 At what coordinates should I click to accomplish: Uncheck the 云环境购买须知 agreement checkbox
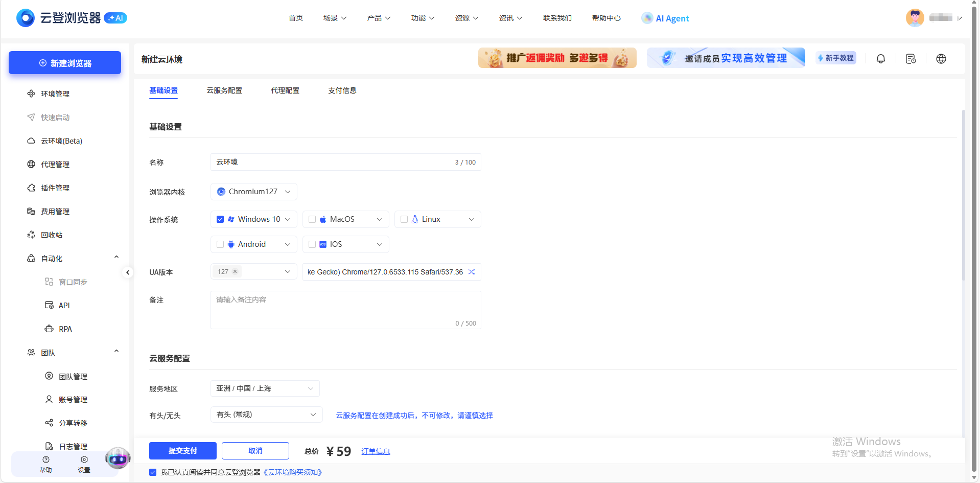153,472
